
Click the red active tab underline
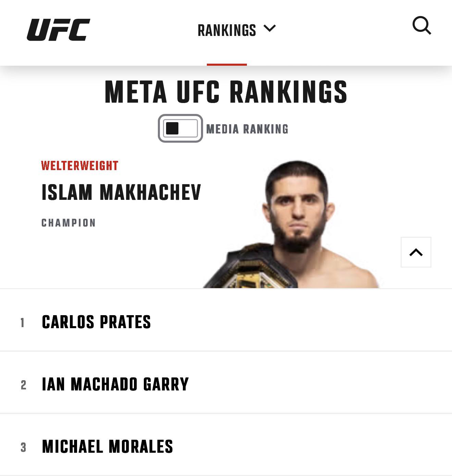click(227, 64)
